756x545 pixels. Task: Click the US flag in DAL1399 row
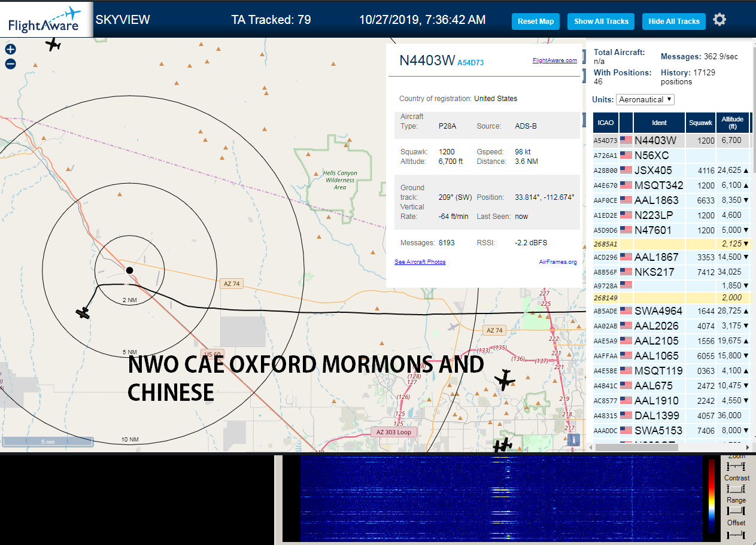626,416
